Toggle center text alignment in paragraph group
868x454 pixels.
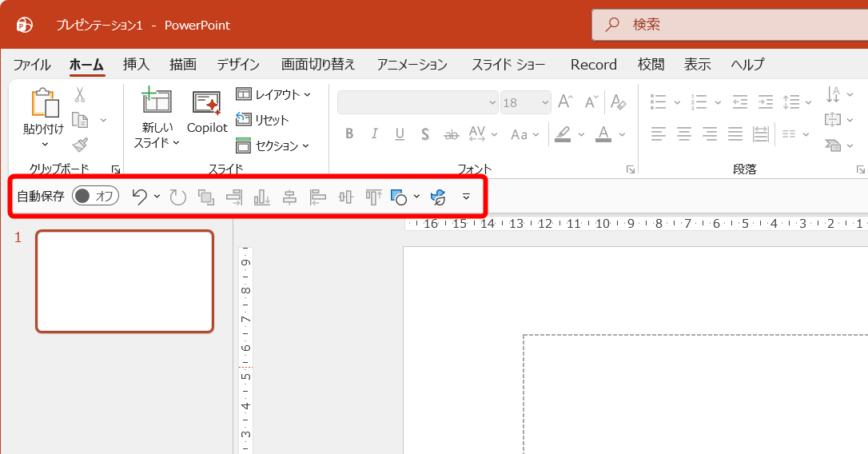684,133
